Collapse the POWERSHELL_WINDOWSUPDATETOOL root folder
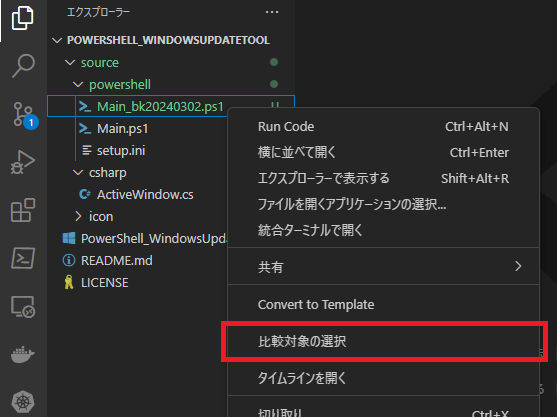Viewport: 557px width, 417px height. (57, 40)
